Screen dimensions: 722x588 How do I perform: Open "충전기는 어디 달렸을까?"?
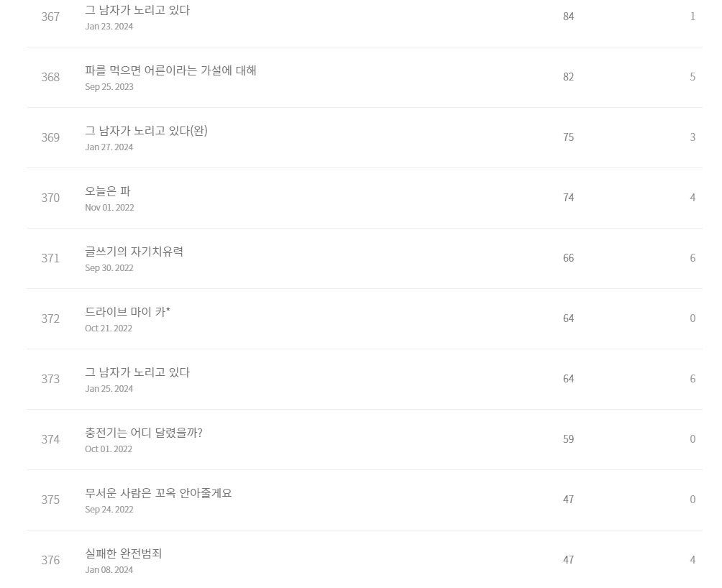pos(144,433)
